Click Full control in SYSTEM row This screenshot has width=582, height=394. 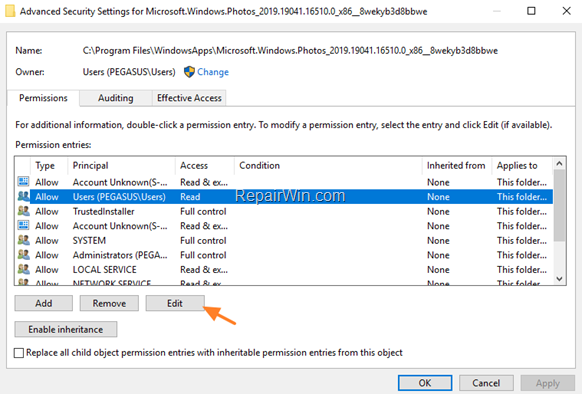pos(203,241)
